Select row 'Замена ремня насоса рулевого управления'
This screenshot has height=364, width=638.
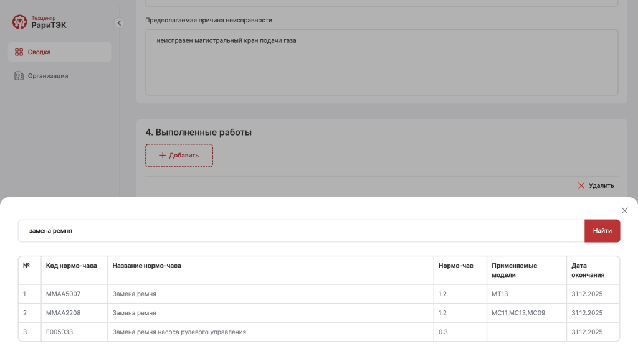coord(249,332)
